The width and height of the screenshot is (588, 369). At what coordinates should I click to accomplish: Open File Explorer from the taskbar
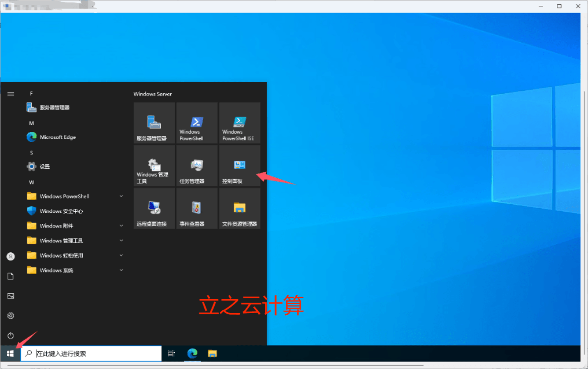[x=212, y=353]
